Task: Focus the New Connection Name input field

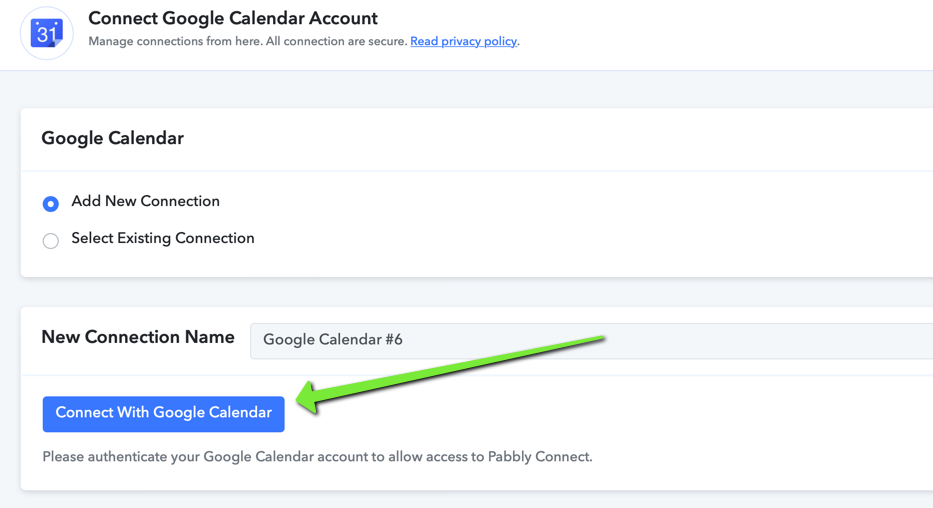Action: tap(591, 341)
